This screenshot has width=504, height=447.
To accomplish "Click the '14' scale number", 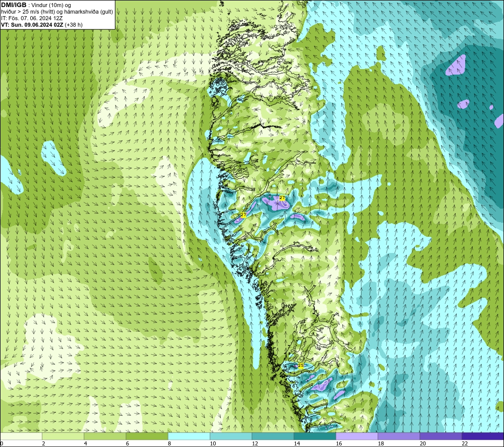I will pyautogui.click(x=297, y=443).
